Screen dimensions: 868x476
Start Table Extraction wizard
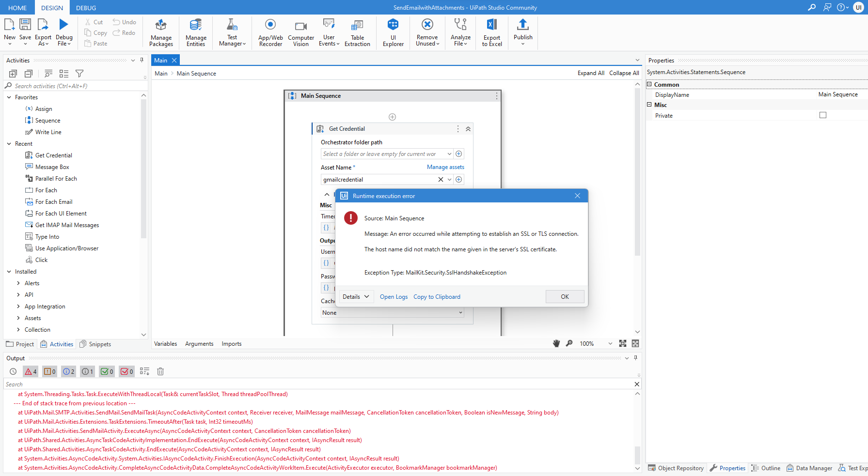pos(357,32)
